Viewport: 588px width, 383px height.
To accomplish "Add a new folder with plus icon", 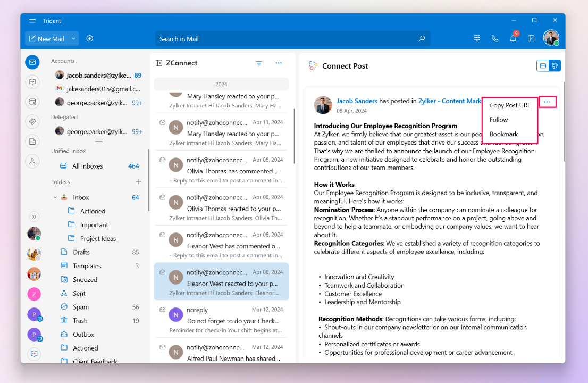I will point(139,181).
